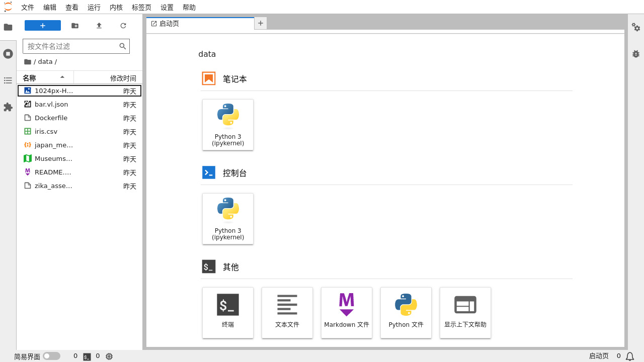Click the data breadcrumb link
Viewport: 644px width, 362px height.
(x=45, y=62)
